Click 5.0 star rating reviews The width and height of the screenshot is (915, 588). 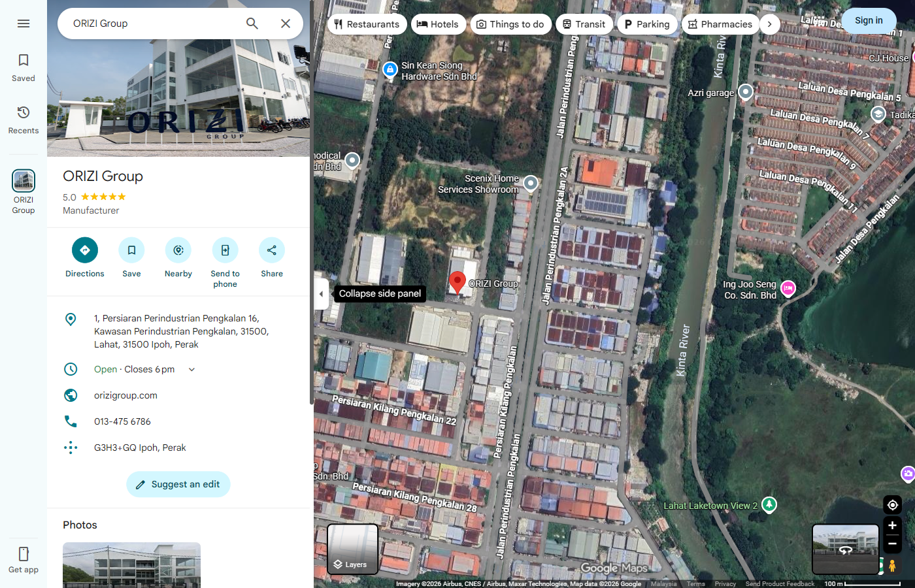[94, 197]
